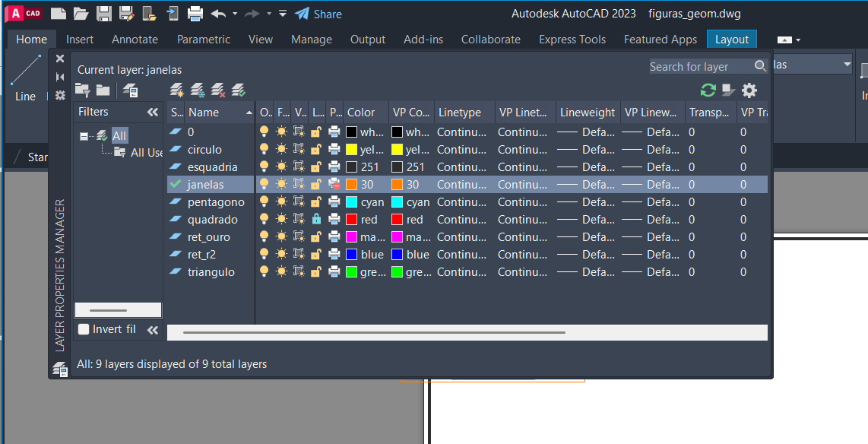Viewport: 868px width, 444px height.
Task: Undo the last action with Undo arrow
Action: pos(218,14)
